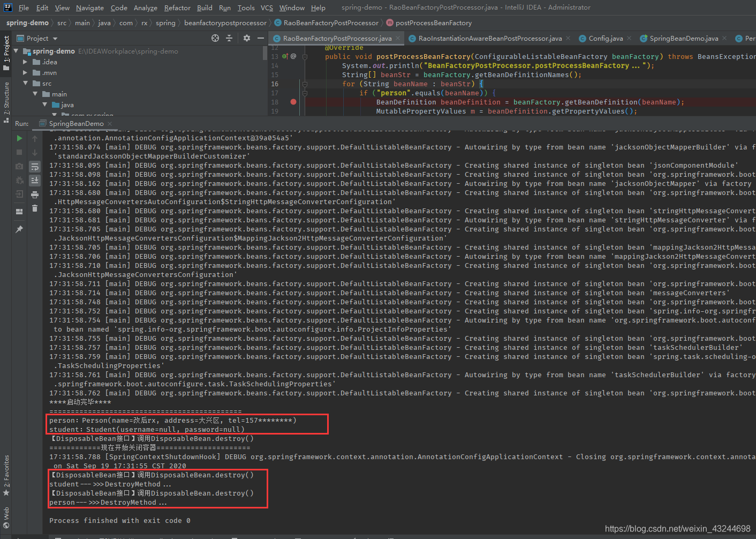756x539 pixels.
Task: Toggle scroll to end in console
Action: (x=35, y=181)
